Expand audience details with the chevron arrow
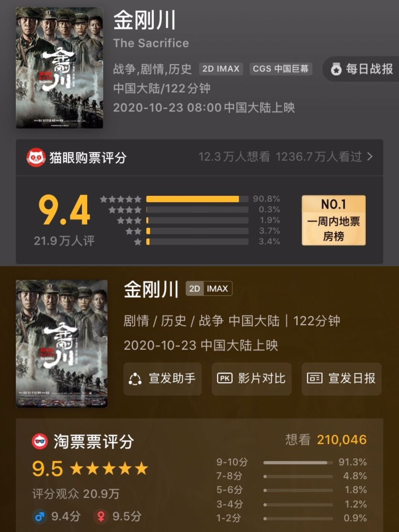The width and height of the screenshot is (399, 532). pos(370,157)
